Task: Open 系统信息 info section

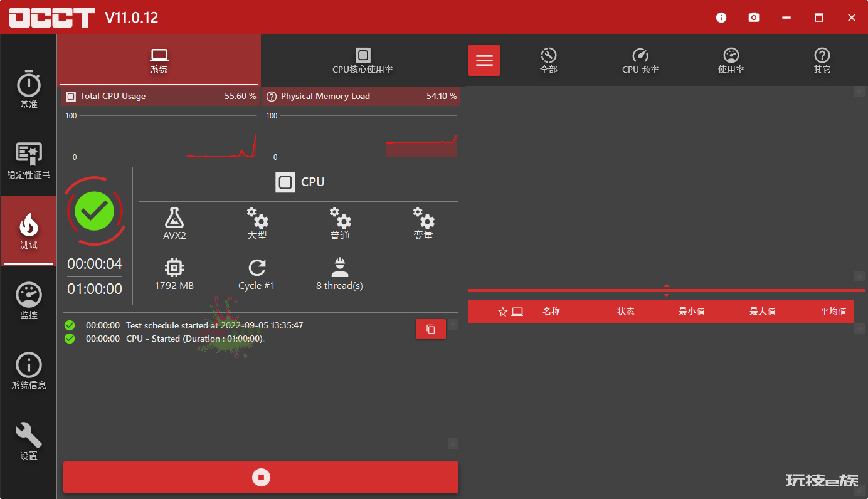Action: click(28, 371)
